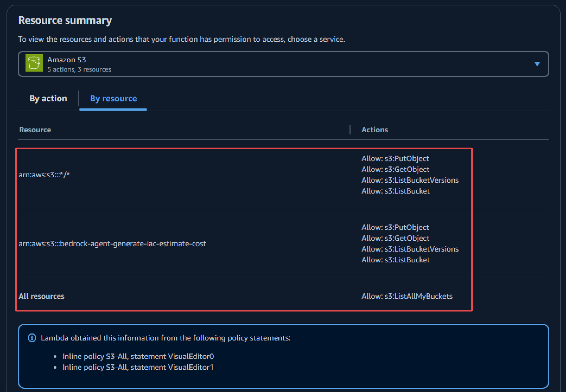Click the column divider between Resource and Actions

coord(350,130)
